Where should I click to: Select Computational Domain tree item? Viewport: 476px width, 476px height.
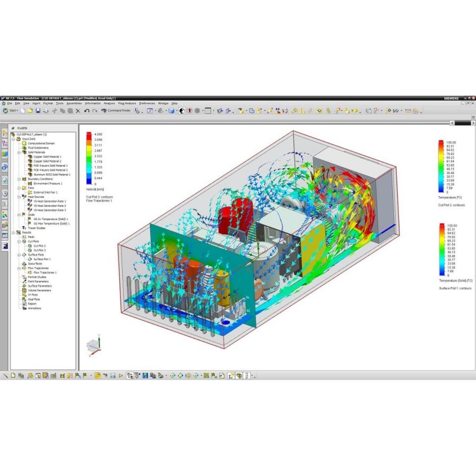coord(41,144)
